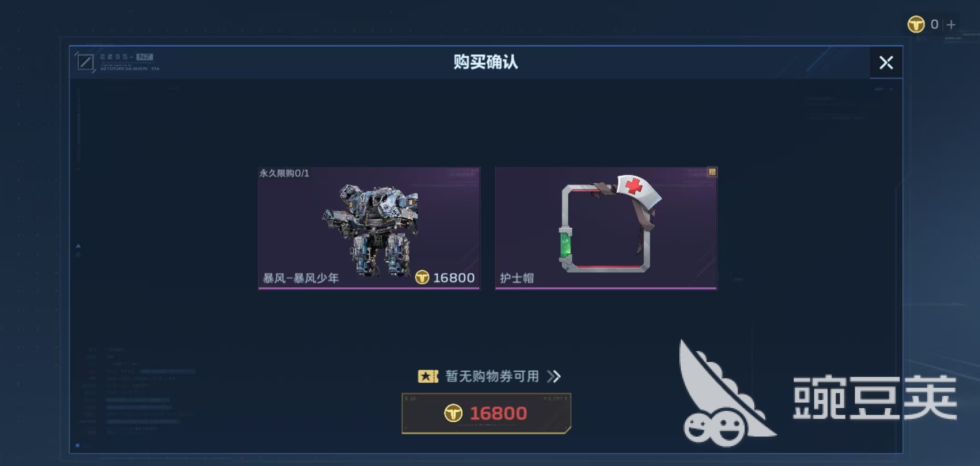
Task: Open the 暂无购物券可用 coupon selector
Action: coord(490,376)
